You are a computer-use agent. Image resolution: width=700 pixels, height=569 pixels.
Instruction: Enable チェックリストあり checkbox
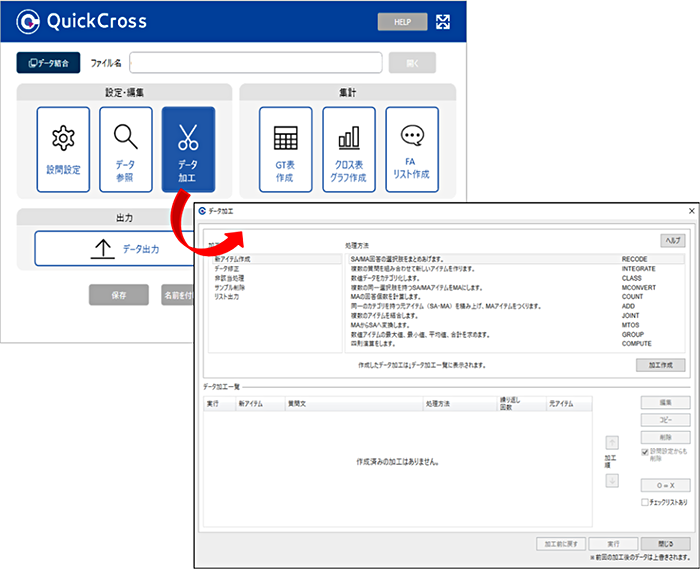click(645, 503)
